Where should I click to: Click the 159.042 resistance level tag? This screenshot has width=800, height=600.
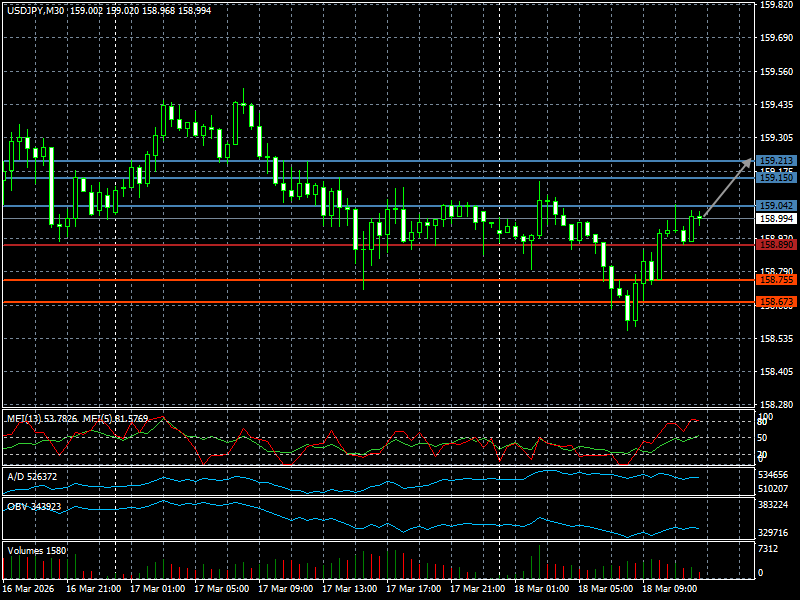[x=776, y=206]
